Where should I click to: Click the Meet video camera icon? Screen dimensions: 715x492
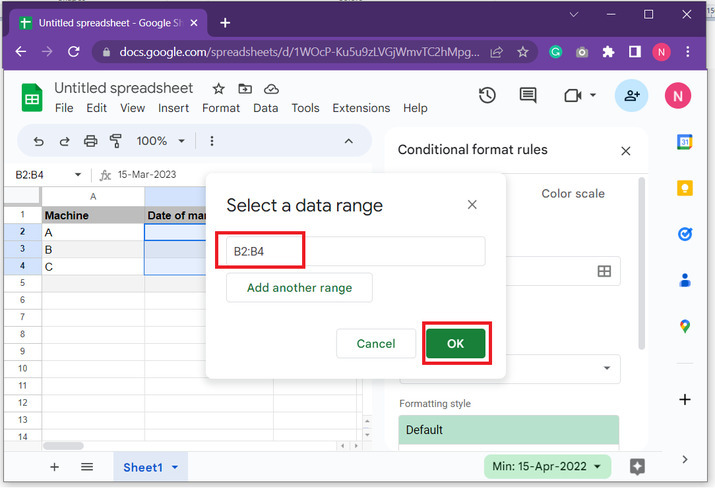(573, 95)
